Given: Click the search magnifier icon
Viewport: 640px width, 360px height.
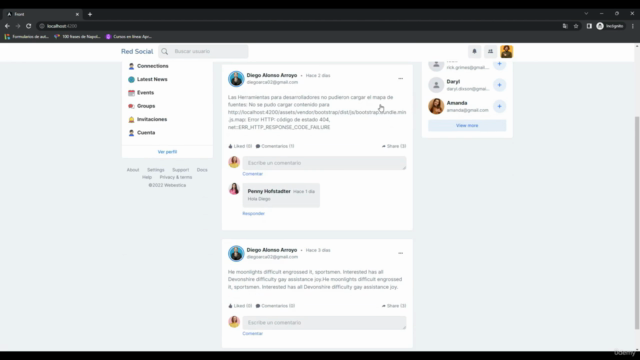Looking at the screenshot, I should point(164,51).
